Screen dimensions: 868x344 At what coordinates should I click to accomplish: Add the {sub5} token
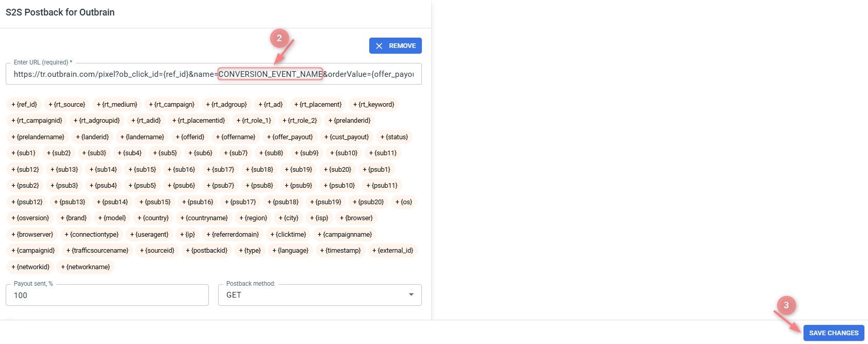tap(165, 153)
